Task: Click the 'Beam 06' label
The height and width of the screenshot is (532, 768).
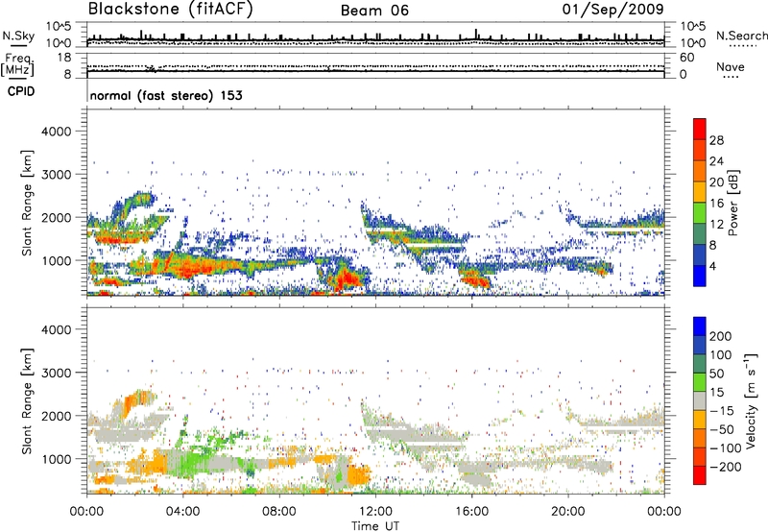Action: tap(374, 11)
